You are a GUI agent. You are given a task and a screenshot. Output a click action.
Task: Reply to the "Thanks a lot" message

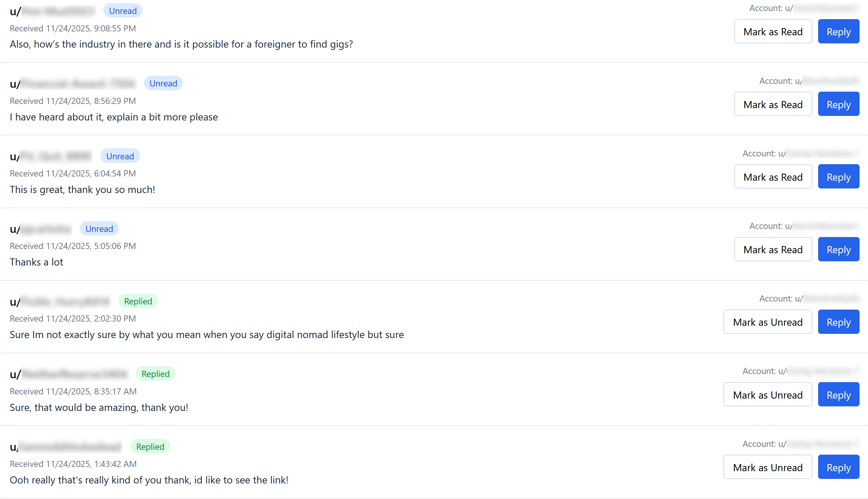(x=838, y=249)
